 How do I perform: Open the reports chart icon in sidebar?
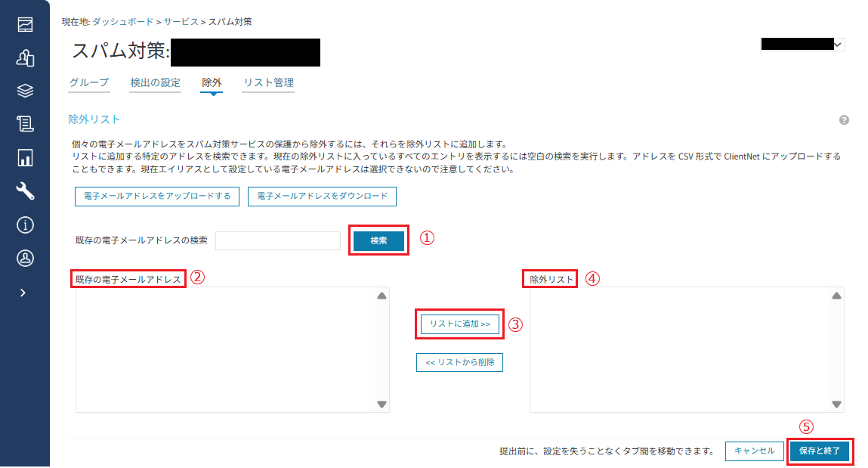[25, 158]
